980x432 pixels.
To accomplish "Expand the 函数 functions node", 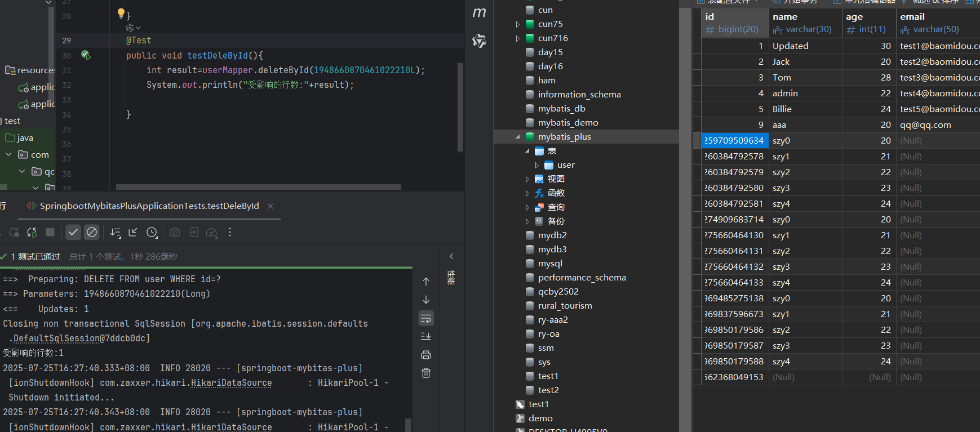I will click(527, 193).
